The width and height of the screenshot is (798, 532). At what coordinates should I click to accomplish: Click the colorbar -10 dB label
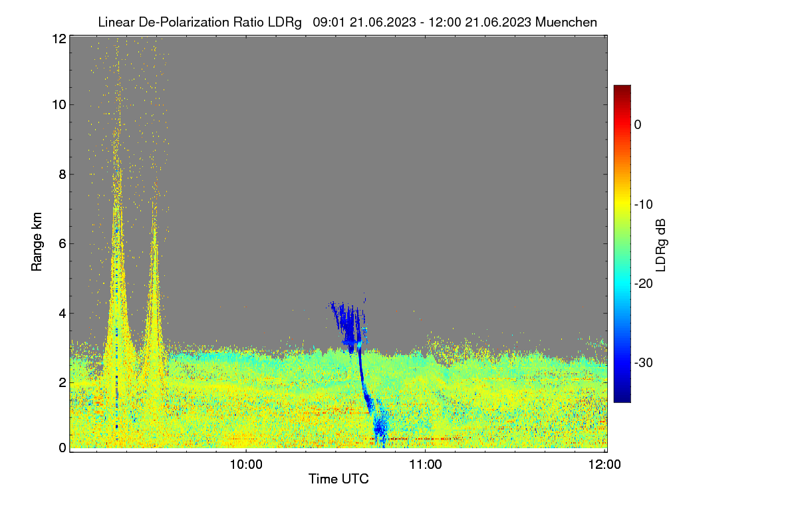click(x=645, y=204)
